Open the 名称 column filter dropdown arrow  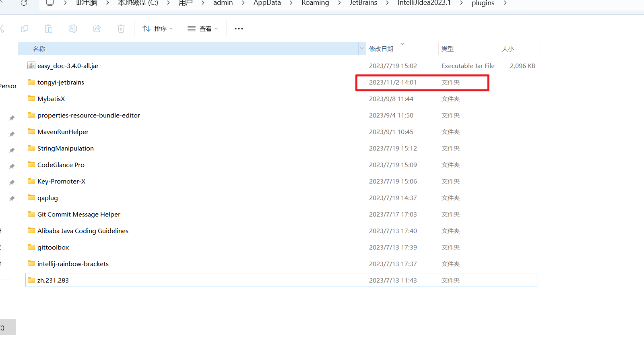coord(362,49)
